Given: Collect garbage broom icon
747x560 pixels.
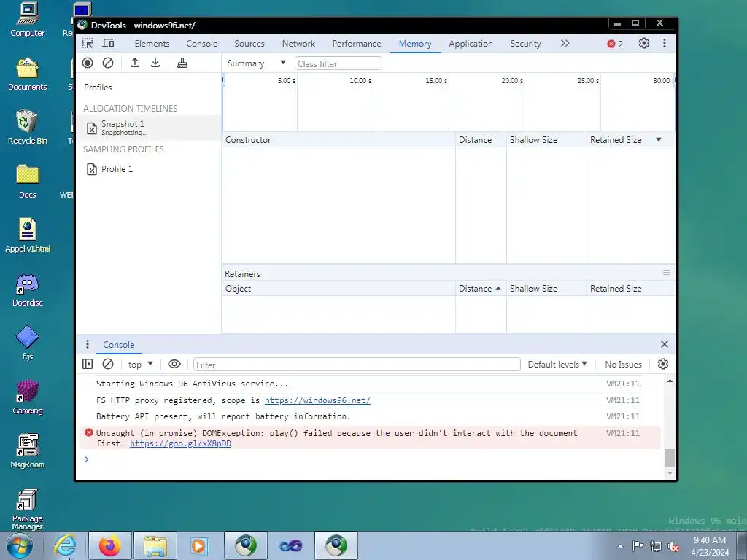Looking at the screenshot, I should tap(182, 63).
